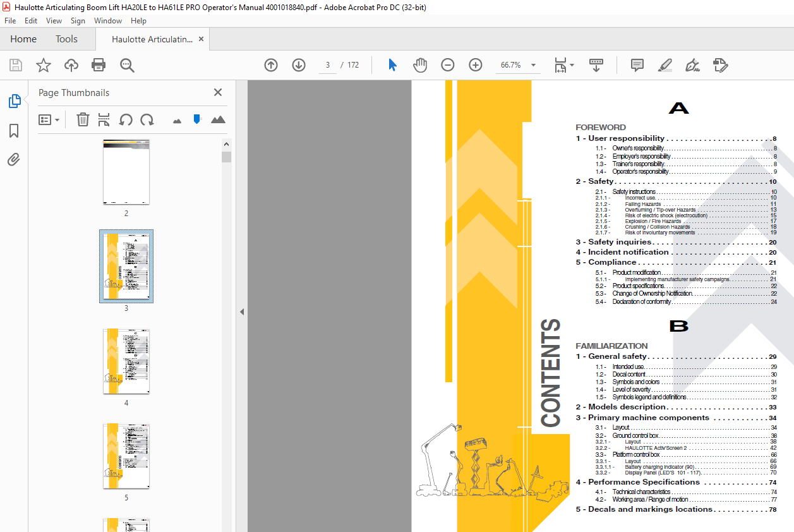Screen dimensions: 794x532
Task: Jump to '2 - Safety' contents entry
Action: (676, 181)
